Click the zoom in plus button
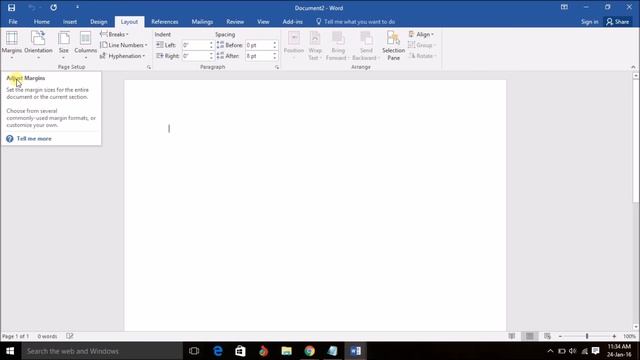 coord(614,336)
